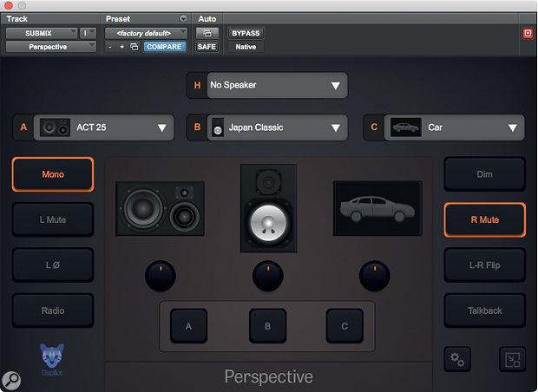Click the ACT 25 speaker thumbnail in slot A
This screenshot has width=538, height=392.
pos(55,127)
